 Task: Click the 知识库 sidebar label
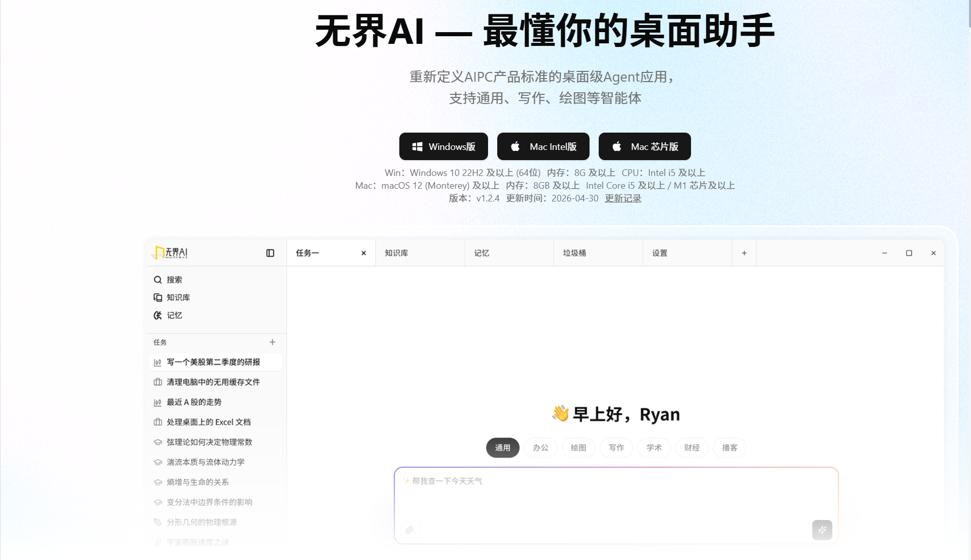pyautogui.click(x=178, y=297)
